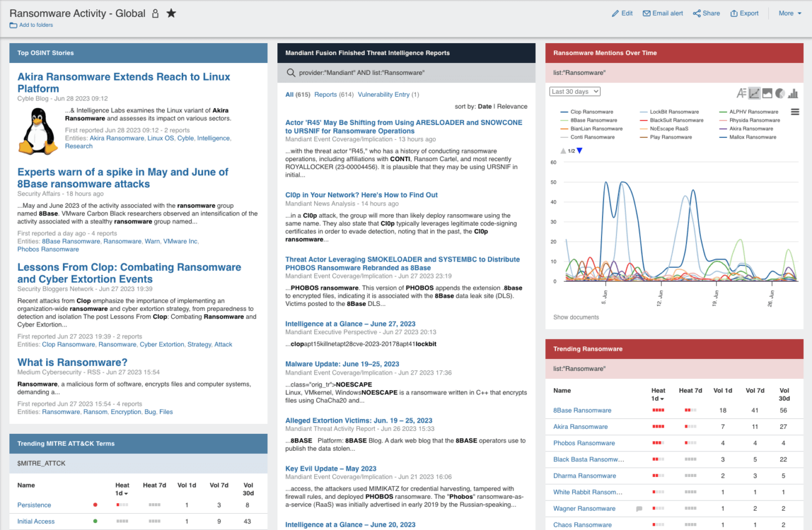Click the comment icon on Wagner Ransomware row
The image size is (812, 530).
click(x=639, y=509)
